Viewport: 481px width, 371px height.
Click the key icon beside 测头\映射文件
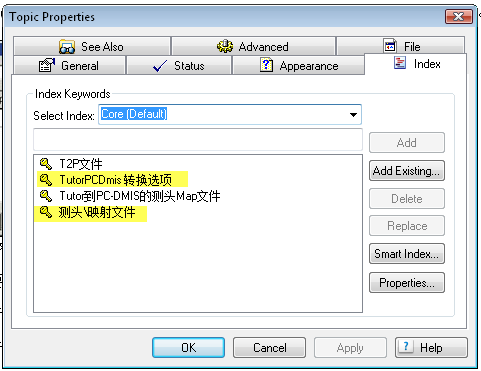click(46, 212)
